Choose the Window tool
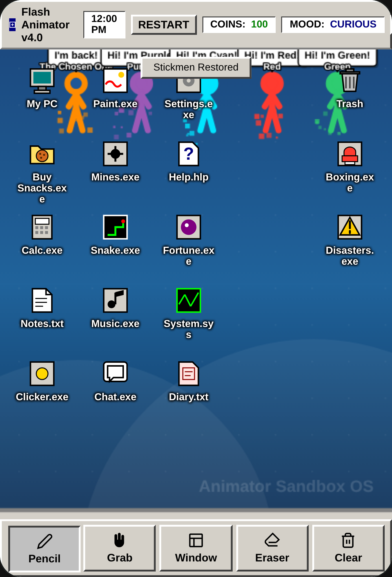The width and height of the screenshot is (392, 577). 196,548
